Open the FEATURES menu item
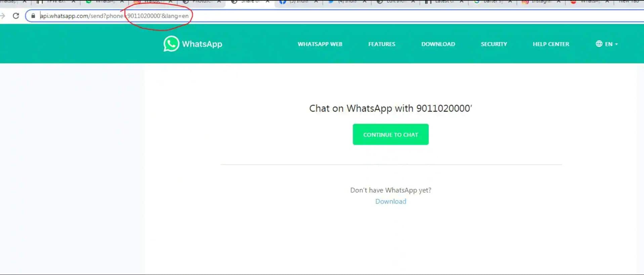This screenshot has width=644, height=275. click(382, 44)
